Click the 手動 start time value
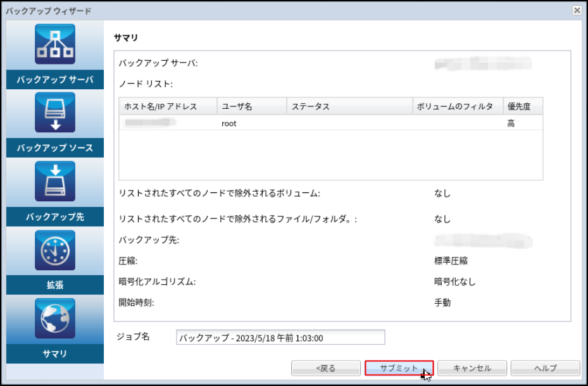Image resolution: width=588 pixels, height=386 pixels. tap(442, 302)
